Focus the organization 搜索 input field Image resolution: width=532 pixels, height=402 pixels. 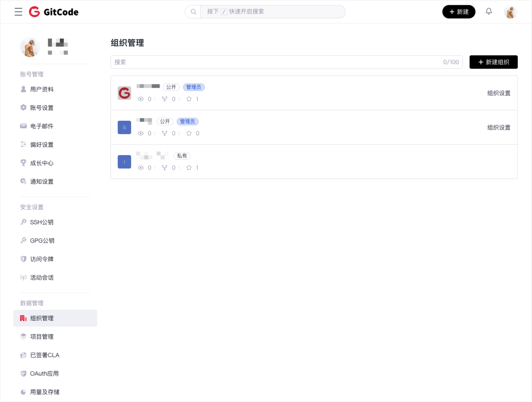coord(276,62)
